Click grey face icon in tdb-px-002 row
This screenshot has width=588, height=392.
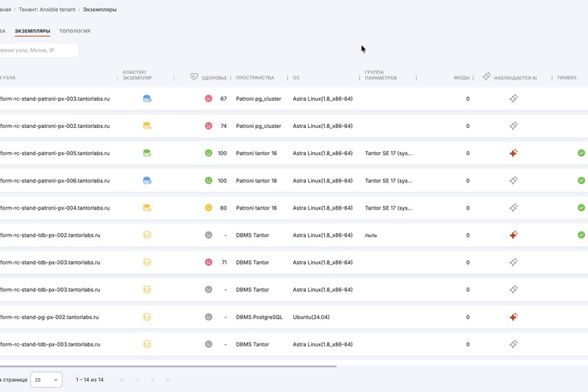(209, 235)
